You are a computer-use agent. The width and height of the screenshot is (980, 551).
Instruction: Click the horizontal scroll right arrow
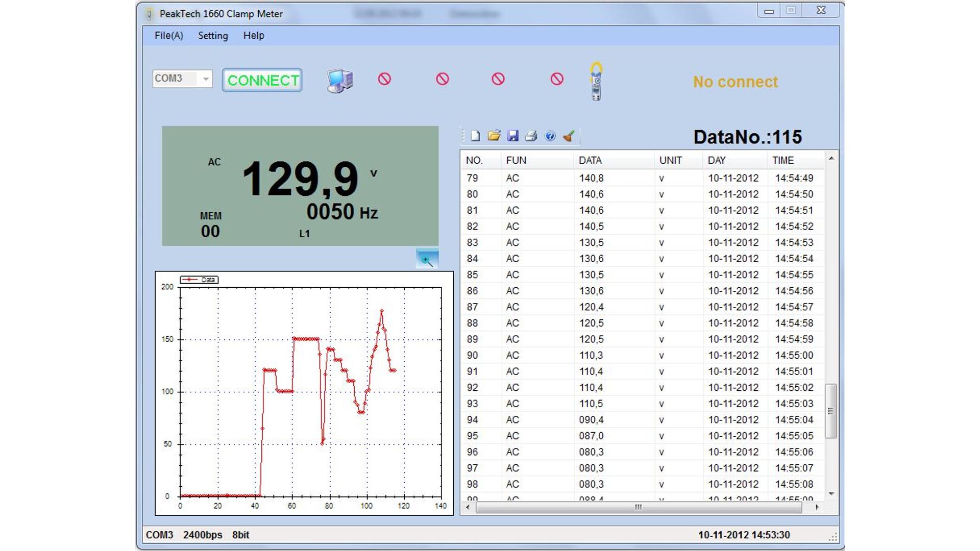[817, 507]
